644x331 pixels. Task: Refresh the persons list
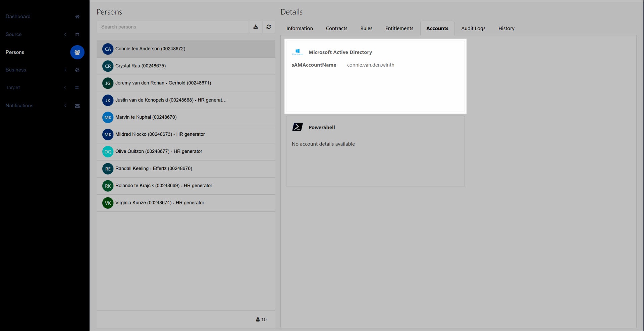pos(269,27)
